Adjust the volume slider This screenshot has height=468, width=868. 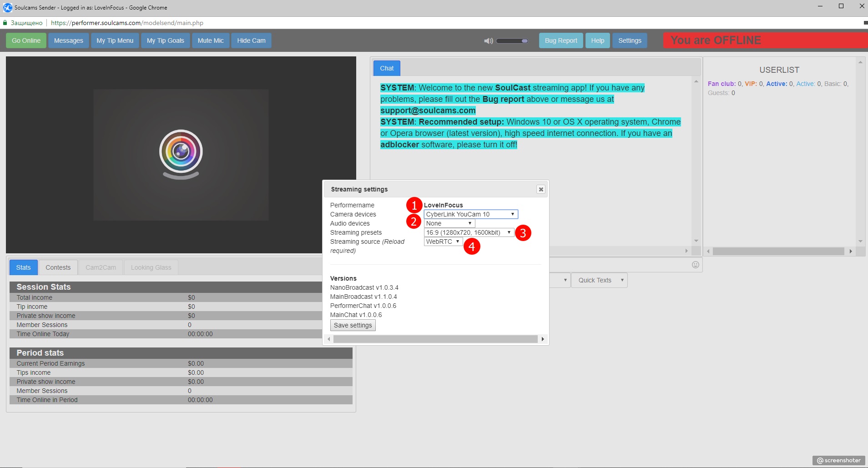[512, 41]
